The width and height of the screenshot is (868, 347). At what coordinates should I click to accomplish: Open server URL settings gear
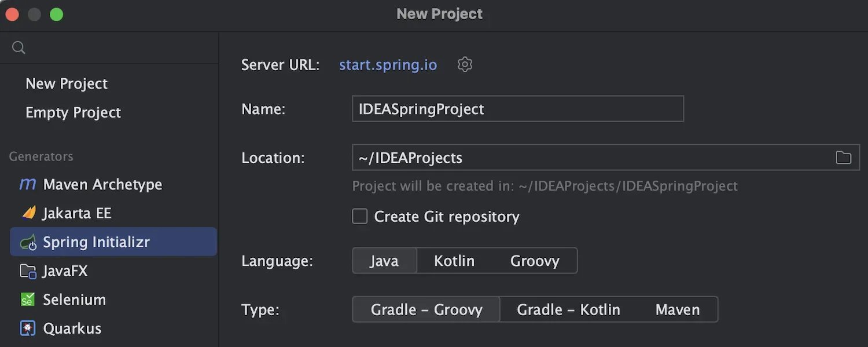pos(465,64)
